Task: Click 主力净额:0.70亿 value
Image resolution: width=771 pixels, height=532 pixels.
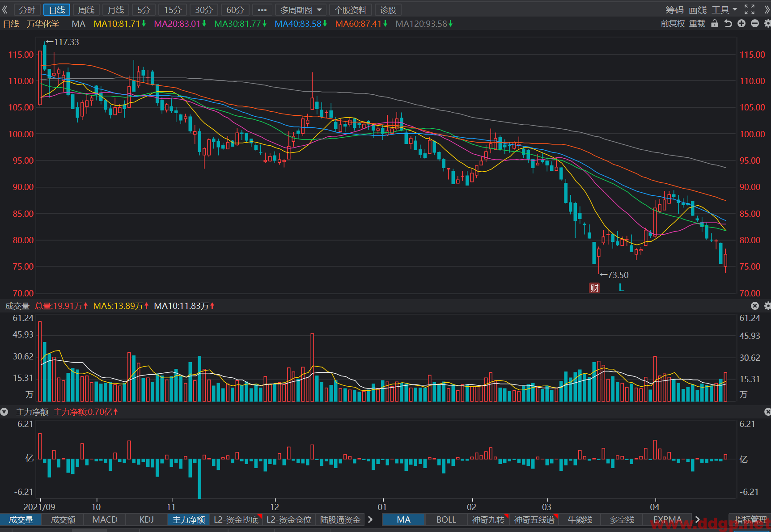Action: (x=85, y=412)
